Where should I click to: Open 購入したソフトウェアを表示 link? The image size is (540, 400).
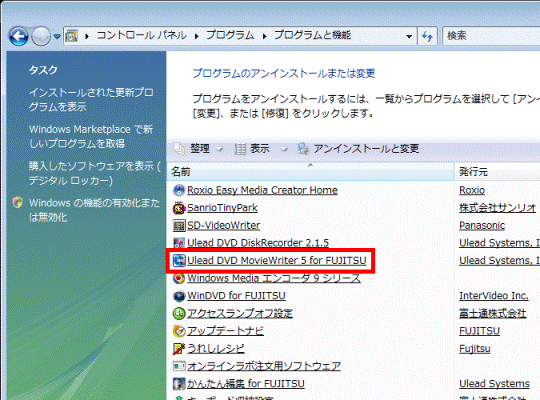[94, 173]
